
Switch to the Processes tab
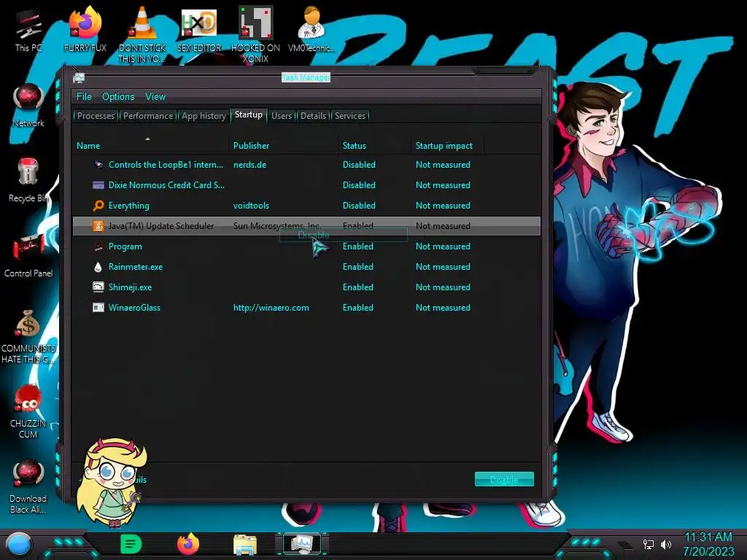(x=96, y=116)
